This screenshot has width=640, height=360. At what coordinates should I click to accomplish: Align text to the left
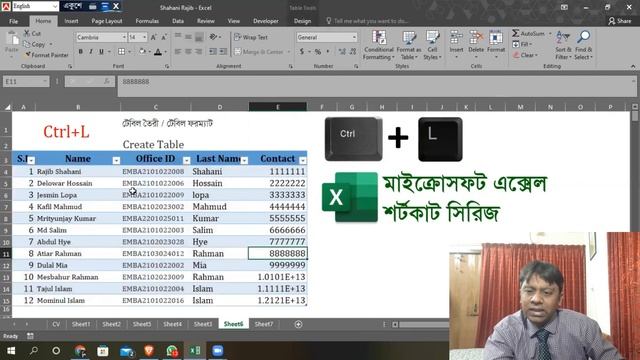178,52
